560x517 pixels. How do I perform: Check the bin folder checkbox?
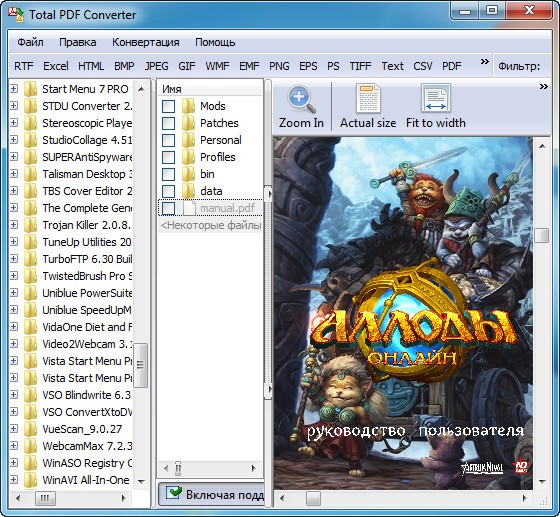point(169,175)
